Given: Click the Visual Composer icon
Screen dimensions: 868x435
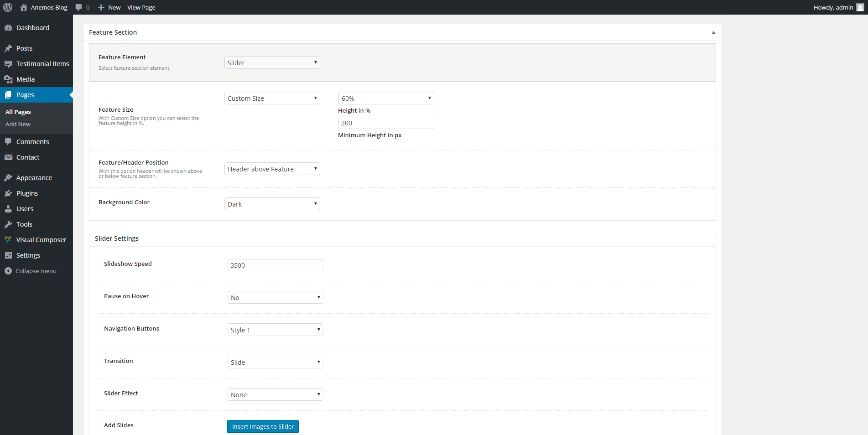Looking at the screenshot, I should (8, 240).
